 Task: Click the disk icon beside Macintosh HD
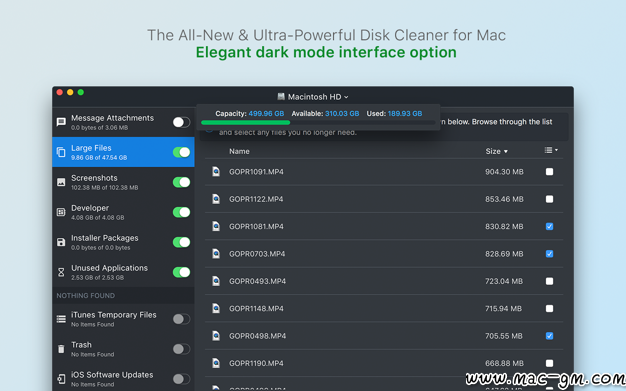[x=281, y=96]
